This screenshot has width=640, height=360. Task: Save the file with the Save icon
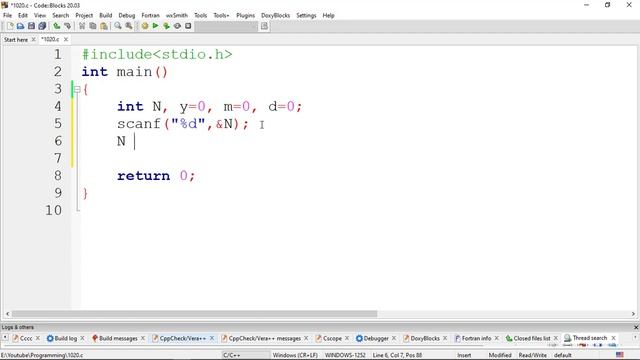click(x=31, y=26)
